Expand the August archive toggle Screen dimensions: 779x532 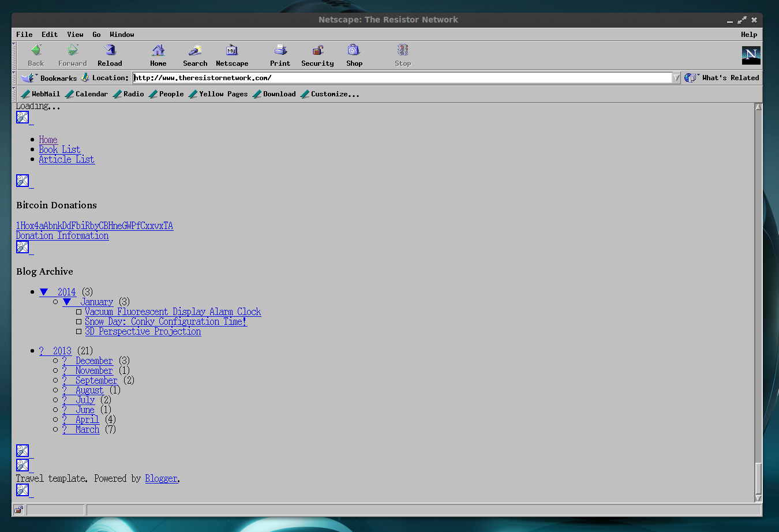coord(65,390)
